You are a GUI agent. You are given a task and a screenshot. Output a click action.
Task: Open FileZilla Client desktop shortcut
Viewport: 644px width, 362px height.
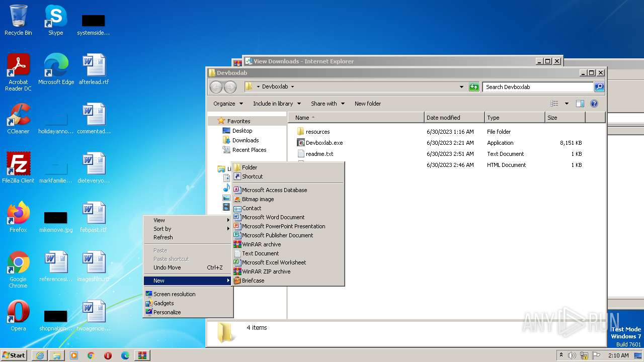(x=18, y=168)
